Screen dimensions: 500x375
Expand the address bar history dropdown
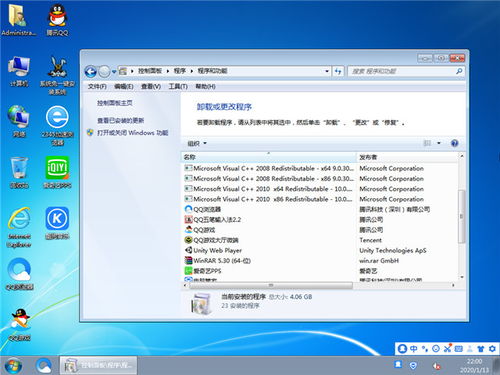coord(327,71)
